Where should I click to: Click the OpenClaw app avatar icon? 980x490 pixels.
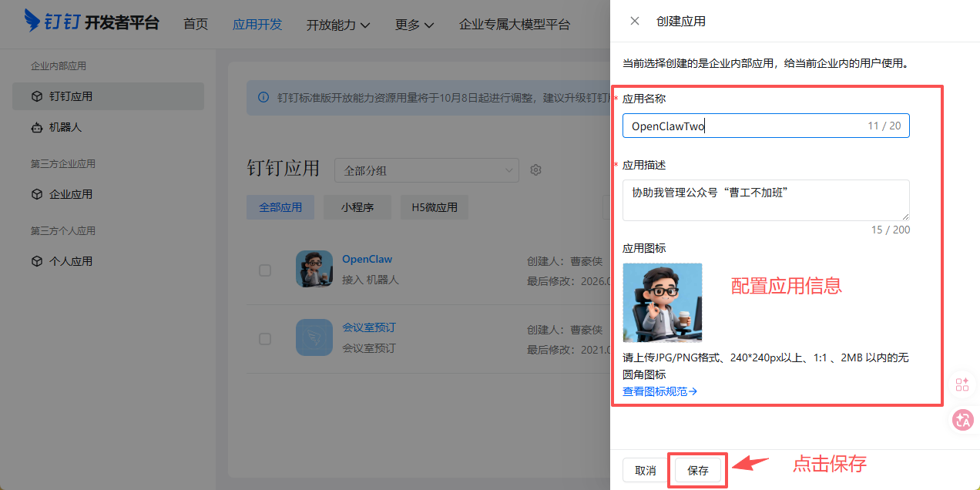(x=314, y=269)
